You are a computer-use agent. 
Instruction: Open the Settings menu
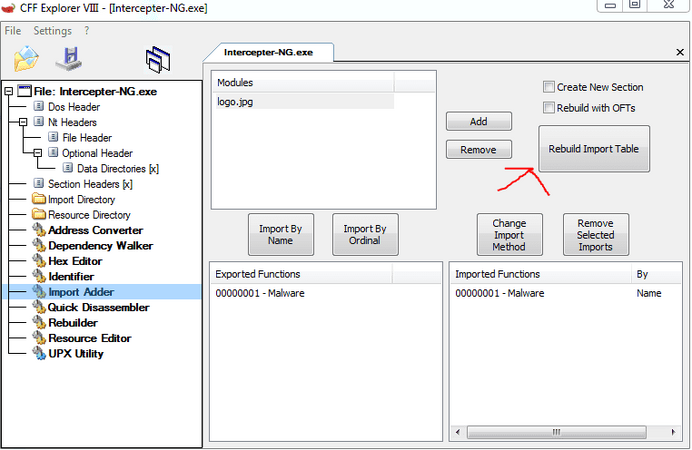click(x=52, y=31)
